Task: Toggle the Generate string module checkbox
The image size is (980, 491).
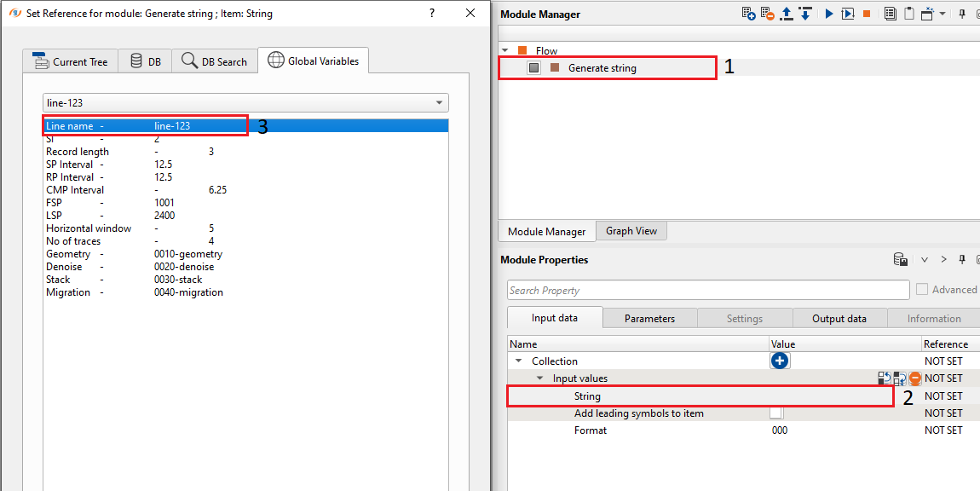Action: tap(534, 68)
